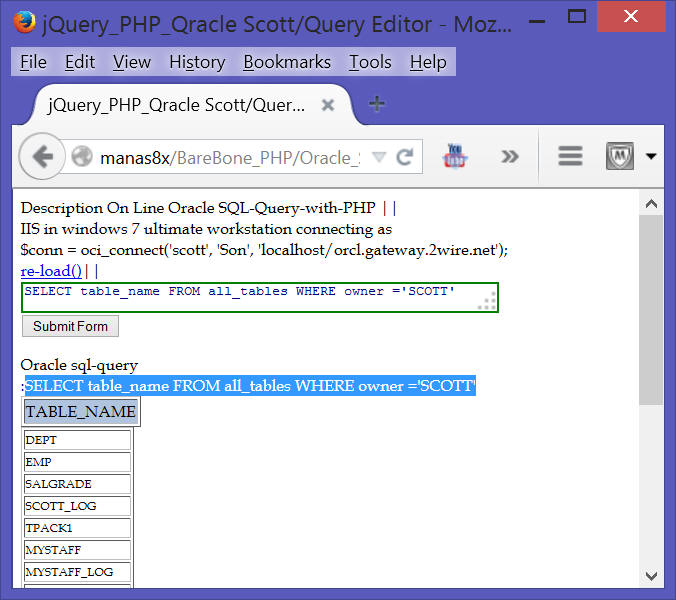676x600 pixels.
Task: Open the History menu
Action: click(197, 62)
